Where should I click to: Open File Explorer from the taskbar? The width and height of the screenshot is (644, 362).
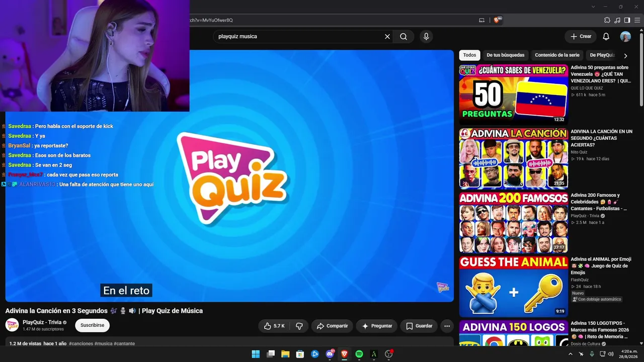coord(285,354)
